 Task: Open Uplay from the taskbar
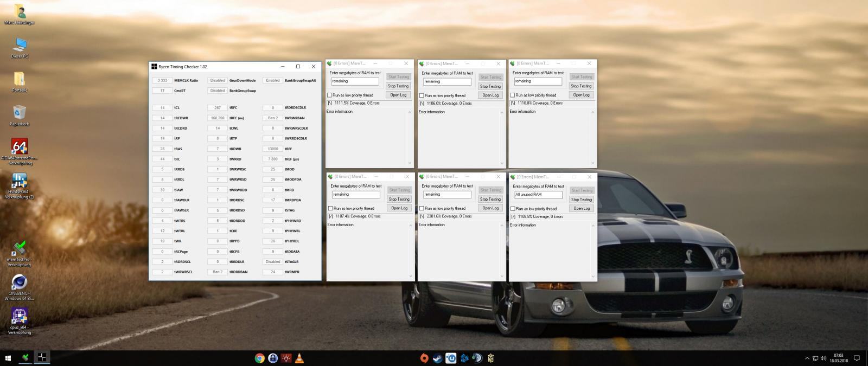coord(450,358)
